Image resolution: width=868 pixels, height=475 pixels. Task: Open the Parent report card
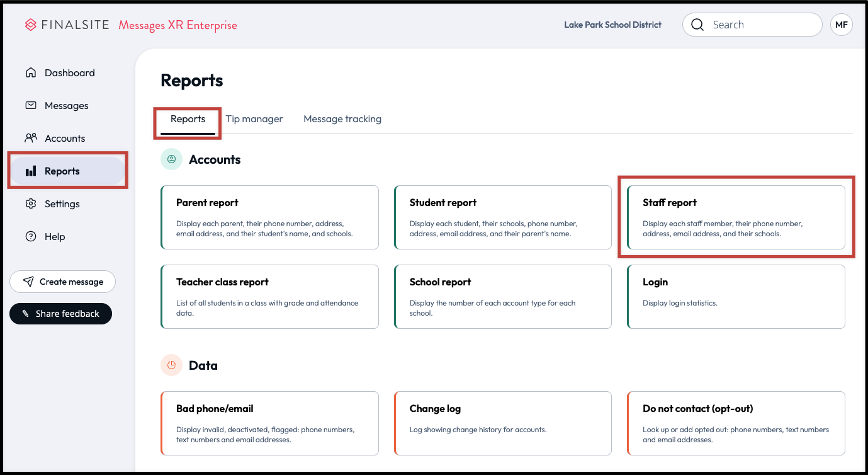tap(270, 217)
